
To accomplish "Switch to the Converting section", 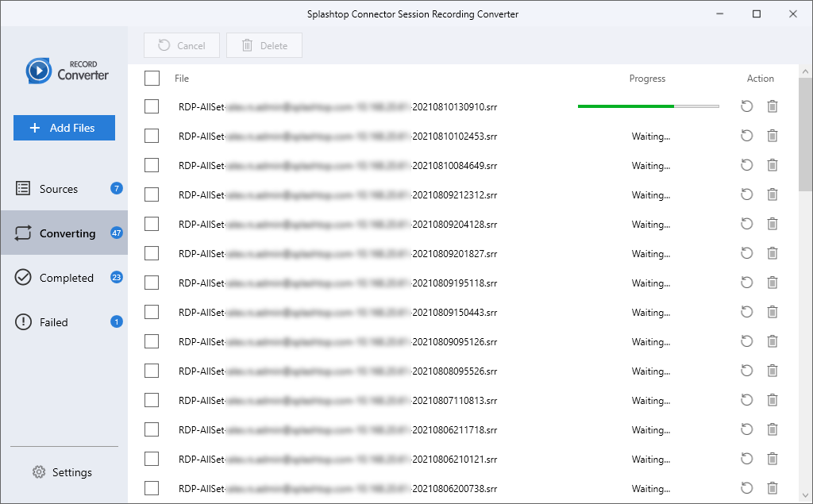I will 64,233.
